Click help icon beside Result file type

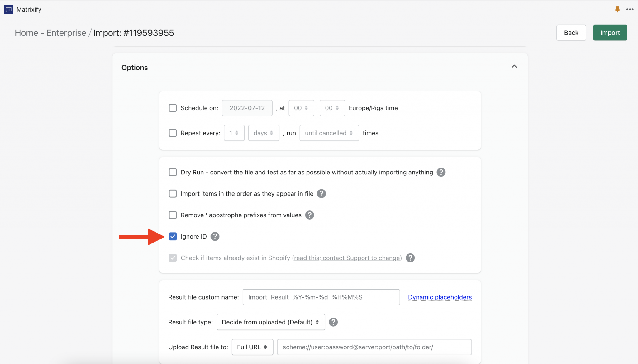click(333, 322)
